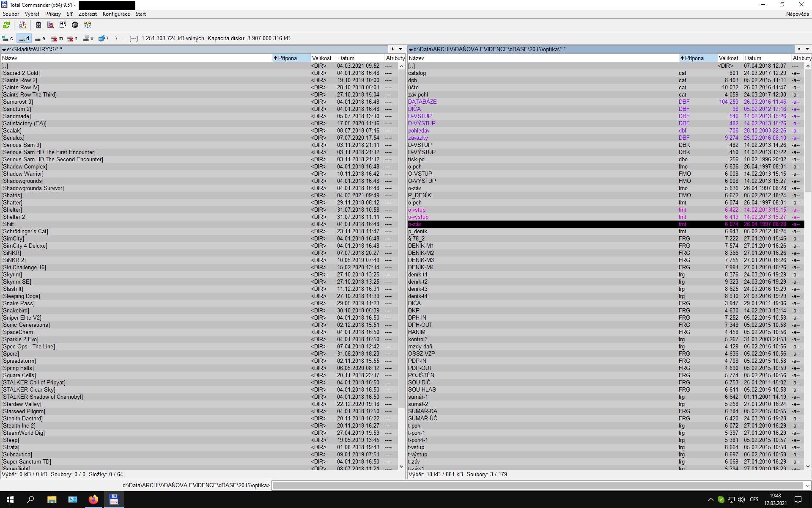Sort right panel by Velikost column
812x508 pixels.
[728, 58]
